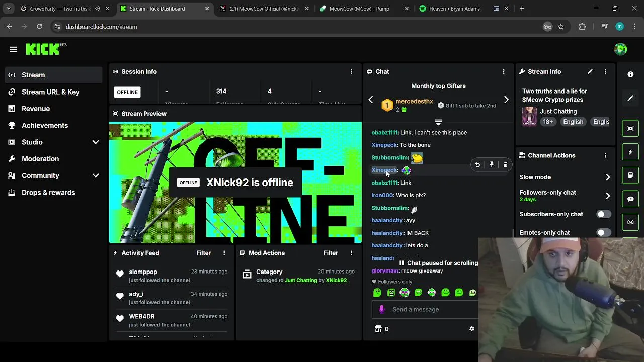The height and width of the screenshot is (362, 644).
Task: Open Session Info three-dot options
Action: (x=351, y=72)
